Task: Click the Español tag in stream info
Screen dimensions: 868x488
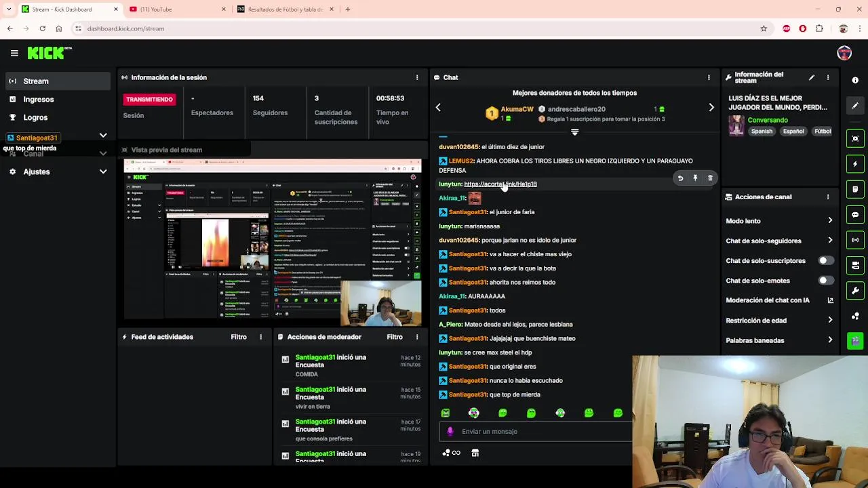Action: coord(793,131)
